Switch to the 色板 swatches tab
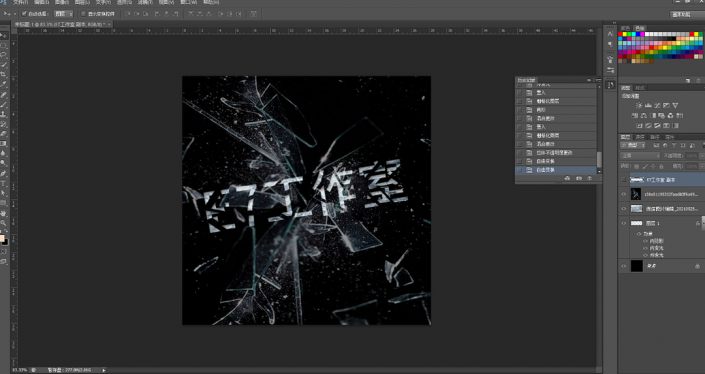Screen dimensions: 705x374 639,28
